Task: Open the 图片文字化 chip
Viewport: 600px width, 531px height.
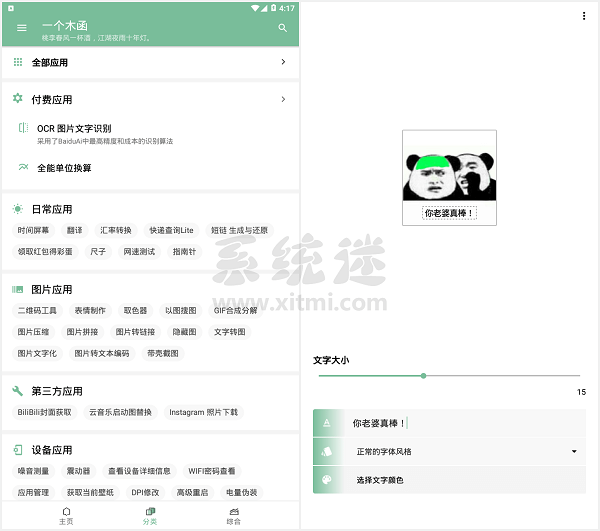Action: 37,353
